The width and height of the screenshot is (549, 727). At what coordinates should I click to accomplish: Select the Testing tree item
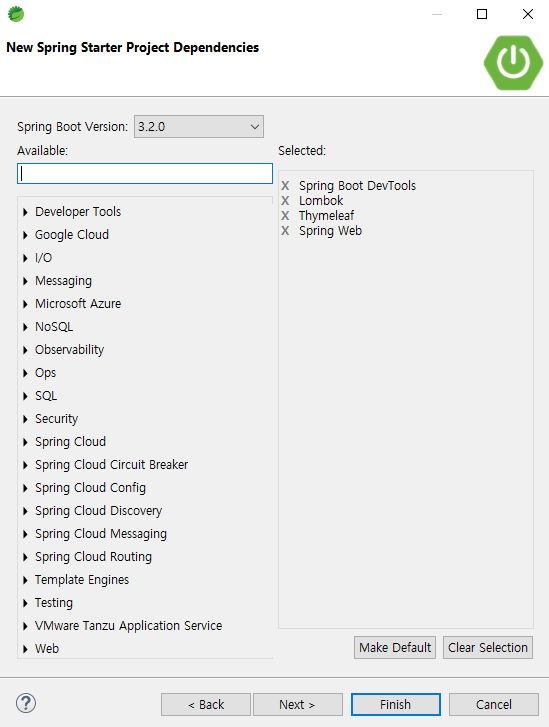(x=54, y=603)
